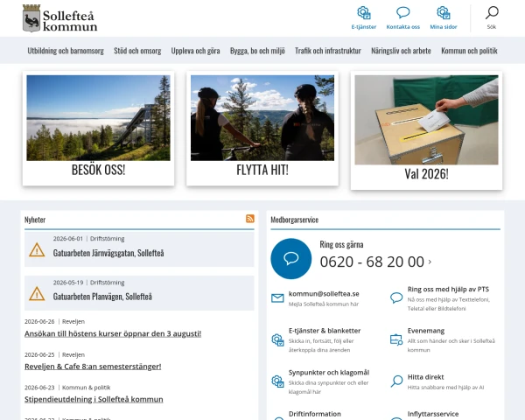Screen dimensions: 525x420
Task: Open Gatuarbeten Järnvägsgatan, Sollefteå news item
Action: [108, 253]
